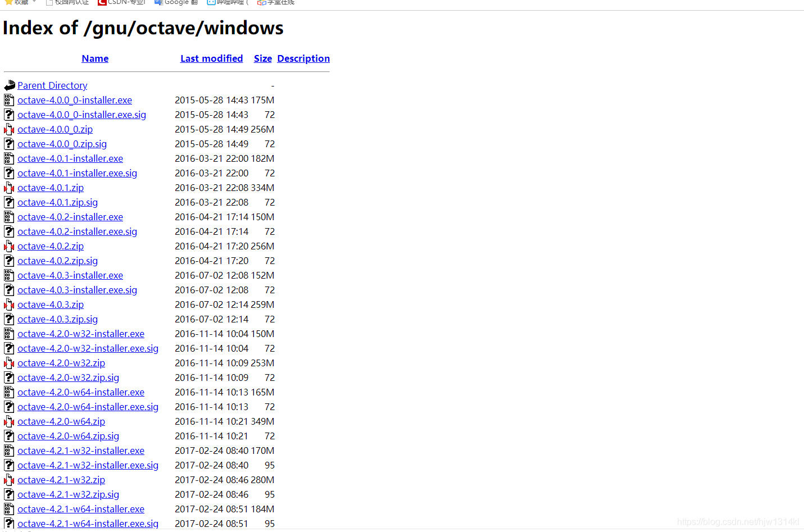This screenshot has width=804, height=532.
Task: Download the octave-4.2.0-w32.zip archive
Action: (61, 363)
